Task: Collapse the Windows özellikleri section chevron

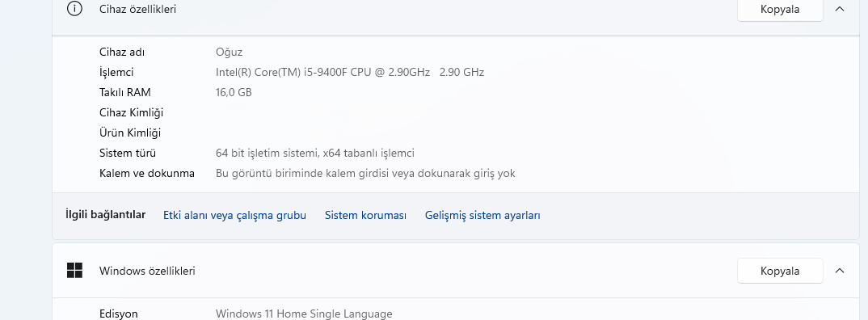Action: point(839,271)
